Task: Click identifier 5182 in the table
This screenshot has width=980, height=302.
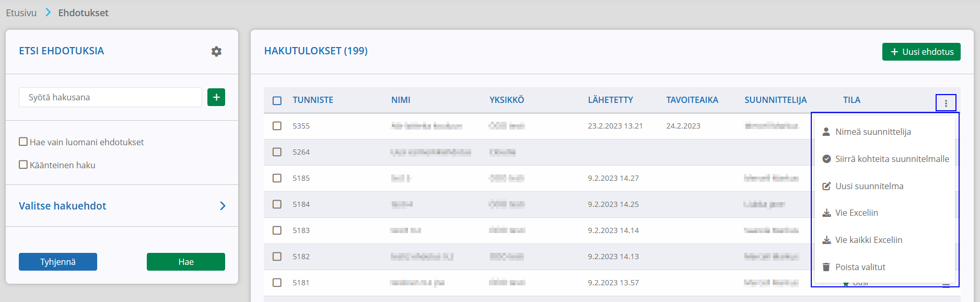Action: [x=301, y=257]
